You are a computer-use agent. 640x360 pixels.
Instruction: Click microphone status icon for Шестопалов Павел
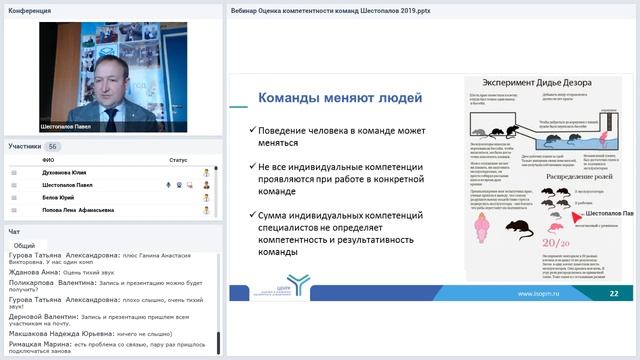[x=168, y=185]
